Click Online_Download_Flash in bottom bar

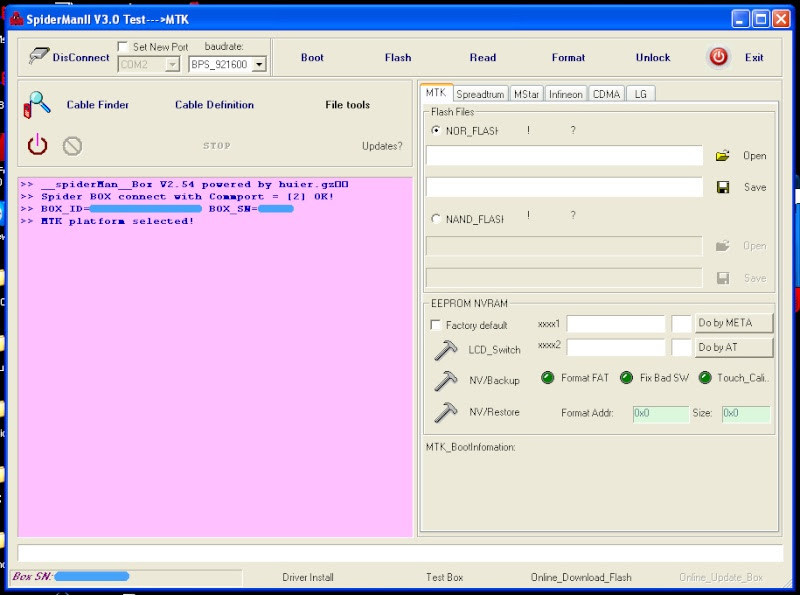581,577
